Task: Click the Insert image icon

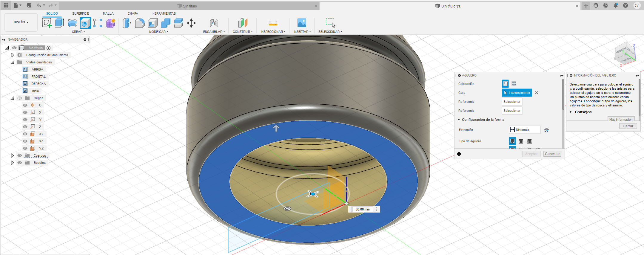Action: tap(302, 23)
